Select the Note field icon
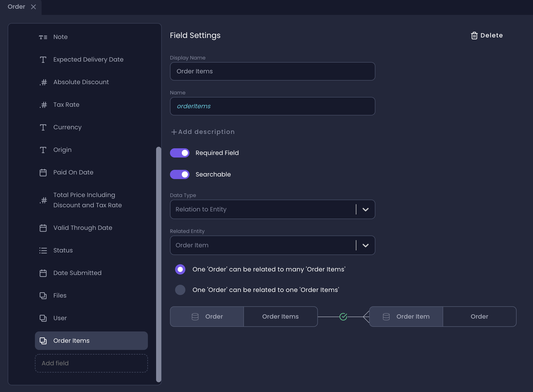The height and width of the screenshot is (392, 533). pyautogui.click(x=43, y=37)
